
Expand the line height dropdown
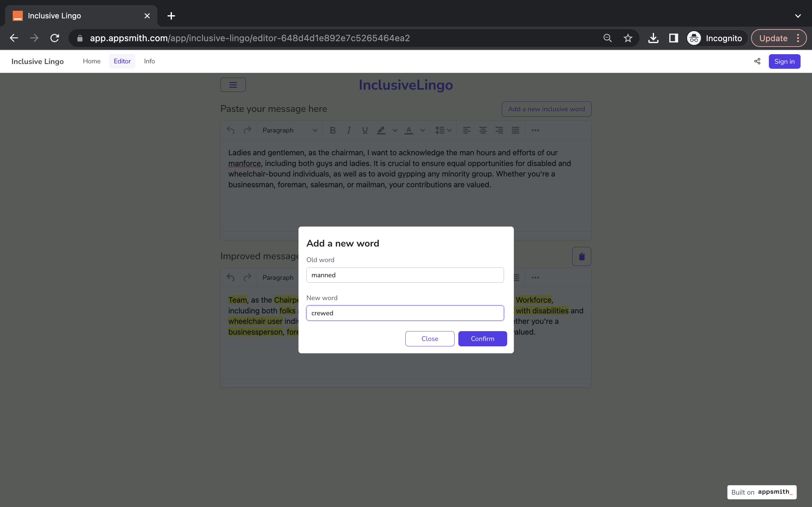pyautogui.click(x=443, y=131)
